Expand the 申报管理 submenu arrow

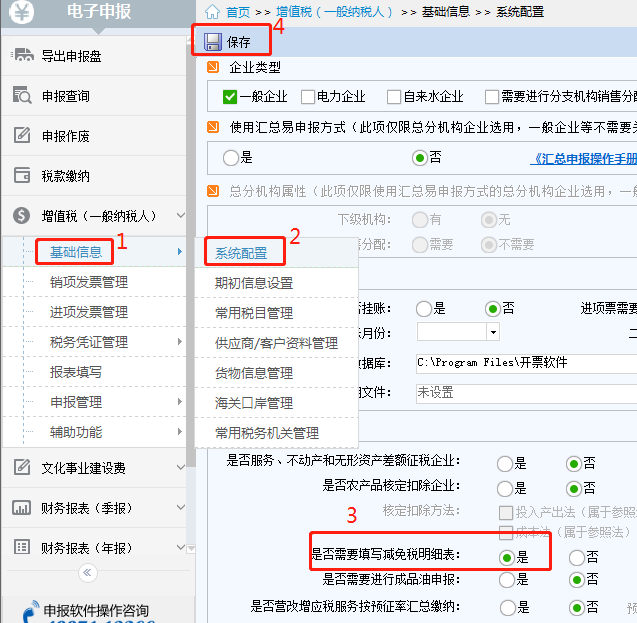(x=180, y=402)
